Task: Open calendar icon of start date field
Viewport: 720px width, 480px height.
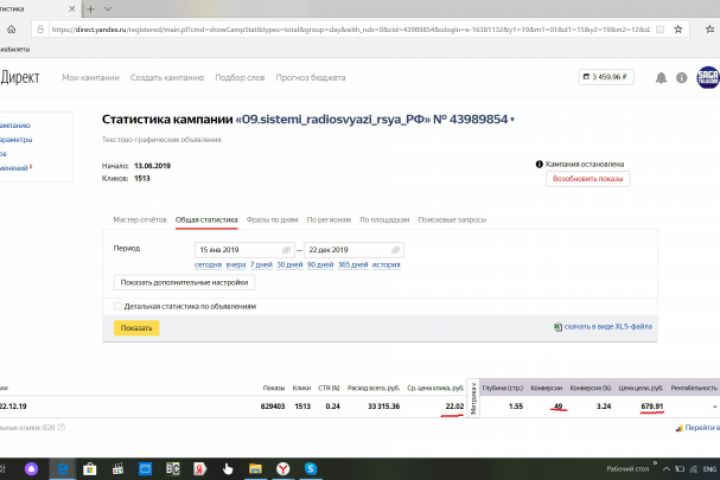Action: pos(286,250)
